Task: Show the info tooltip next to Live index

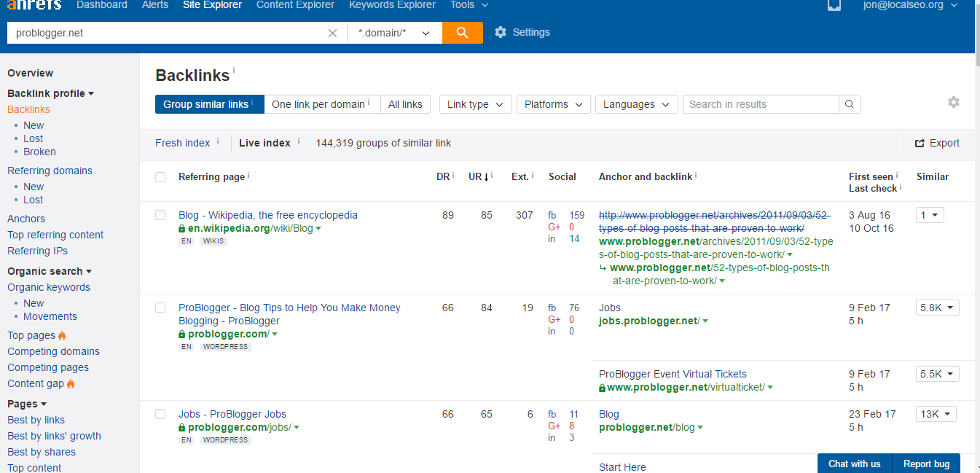Action: tap(298, 141)
